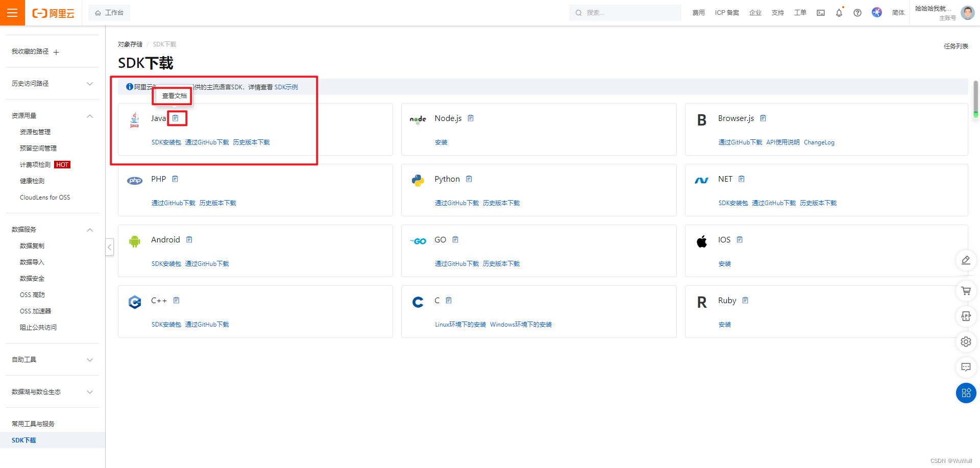980x468 pixels.
Task: Open 预留空间管理 in sidebar
Action: click(x=38, y=149)
